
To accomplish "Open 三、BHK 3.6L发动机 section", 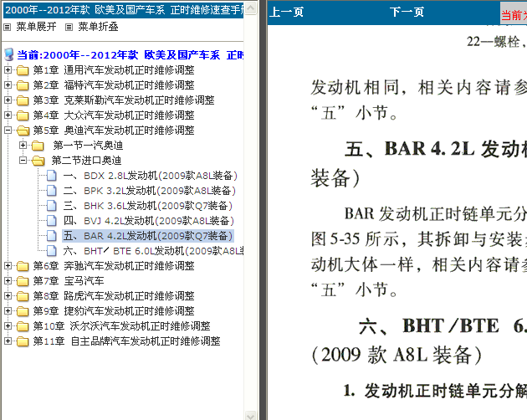I will pos(148,206).
